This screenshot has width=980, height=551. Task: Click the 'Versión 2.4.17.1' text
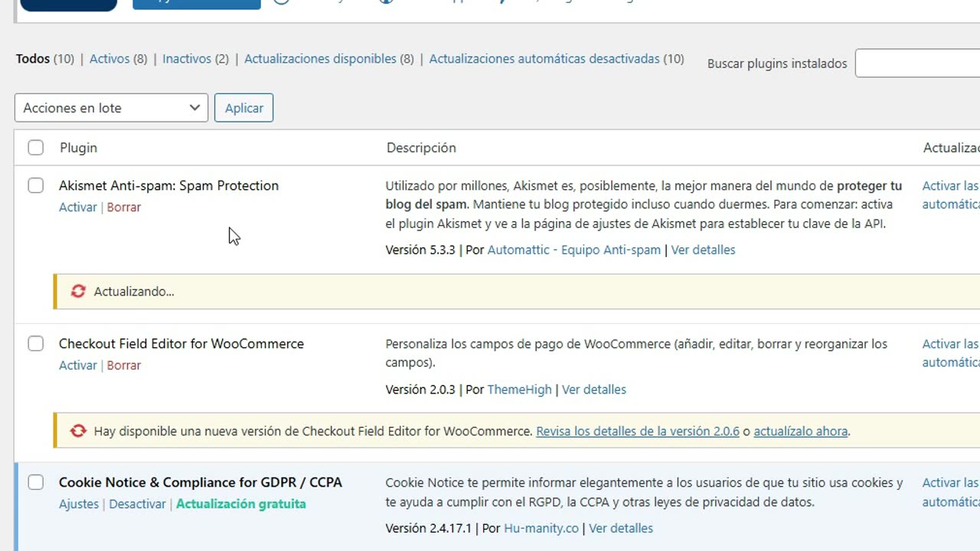(x=429, y=529)
